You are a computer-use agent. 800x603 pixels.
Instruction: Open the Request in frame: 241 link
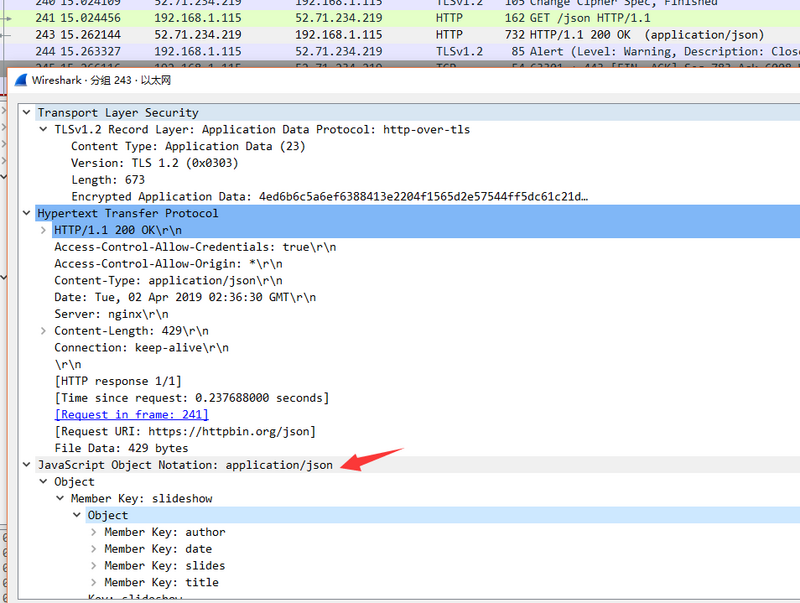132,414
